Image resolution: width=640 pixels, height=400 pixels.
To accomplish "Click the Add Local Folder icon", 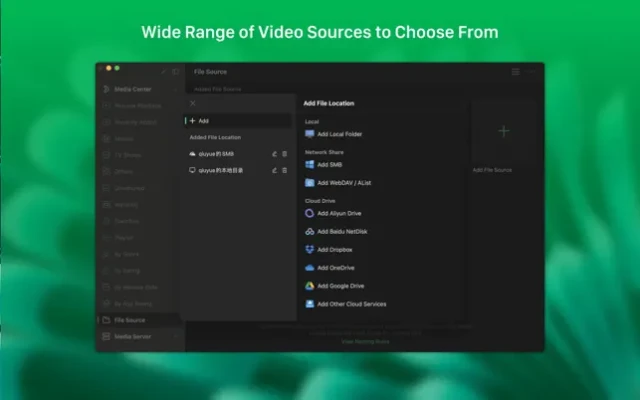I will click(x=310, y=133).
